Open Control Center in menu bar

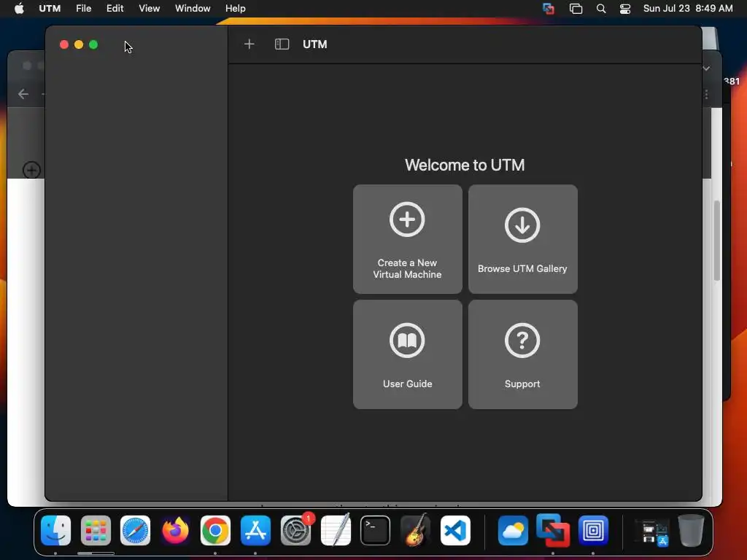tap(625, 9)
